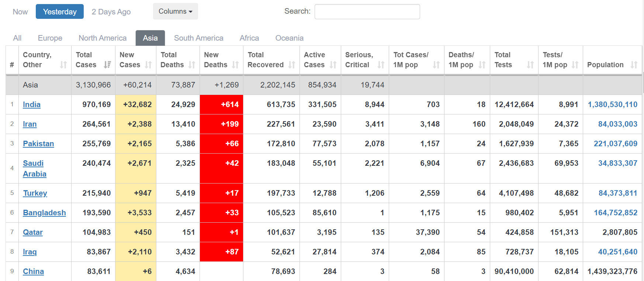
Task: Open Iraq population link 40,251,640
Action: [618, 252]
